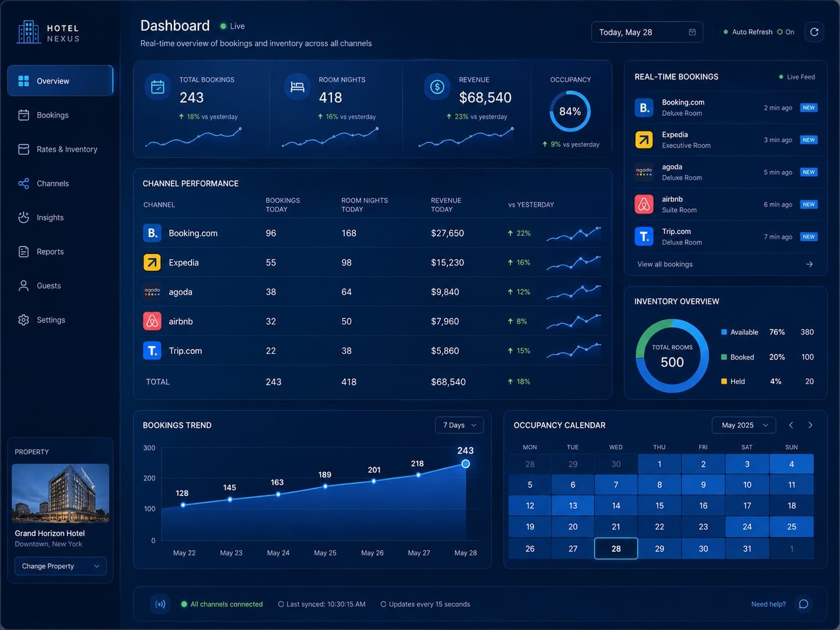The image size is (840, 630).
Task: Click the Overview grid icon in sidebar
Action: (x=24, y=81)
